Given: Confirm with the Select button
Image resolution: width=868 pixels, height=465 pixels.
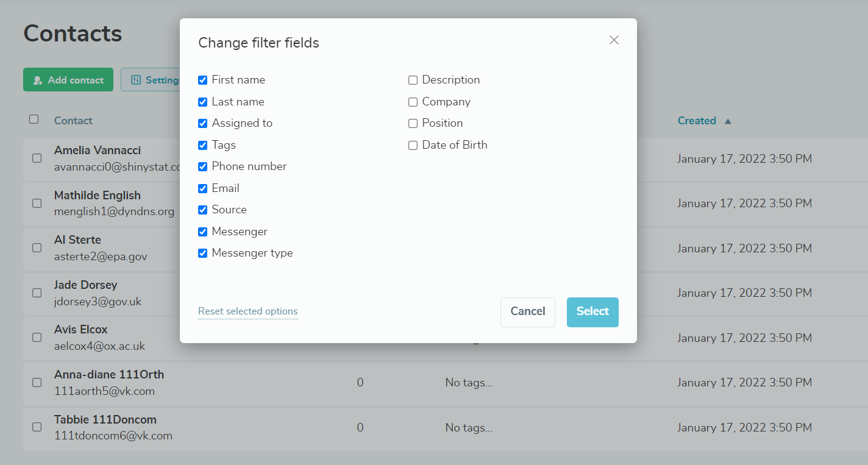Looking at the screenshot, I should 592,312.
